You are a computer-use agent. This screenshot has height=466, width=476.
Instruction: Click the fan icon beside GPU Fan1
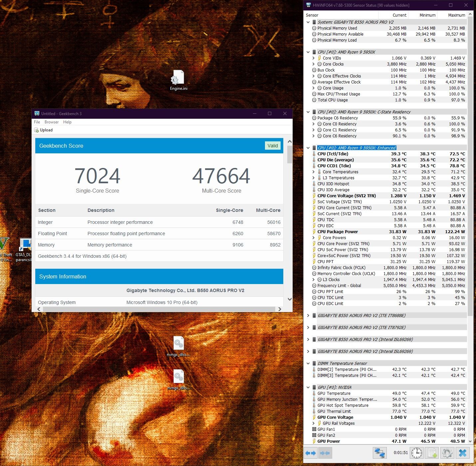click(314, 429)
